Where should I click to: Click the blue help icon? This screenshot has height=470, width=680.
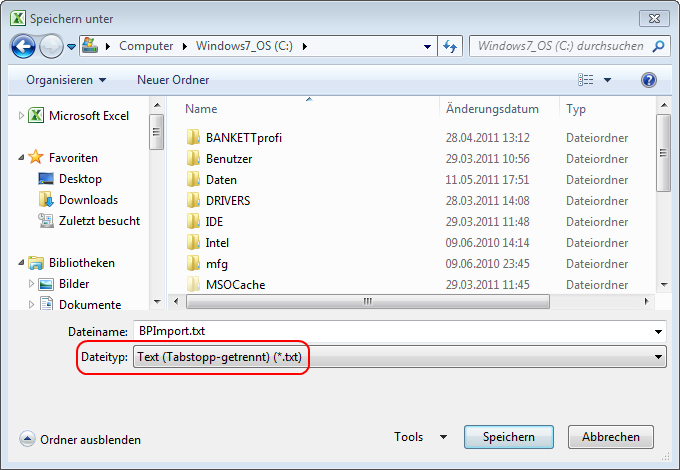[x=648, y=80]
